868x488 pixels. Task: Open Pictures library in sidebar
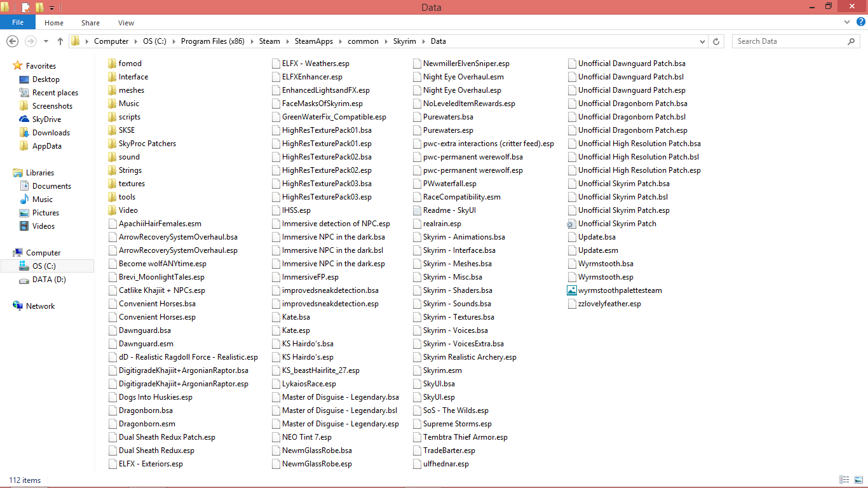[46, 213]
